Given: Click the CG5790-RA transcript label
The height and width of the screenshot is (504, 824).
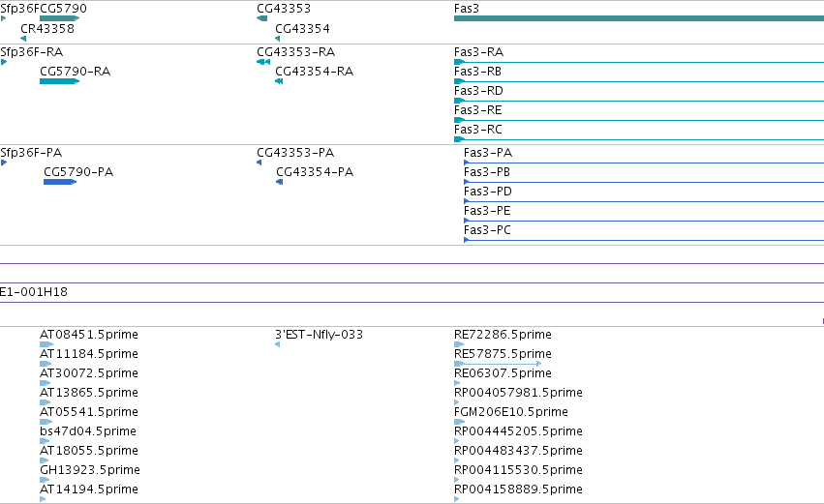Looking at the screenshot, I should click(76, 72).
